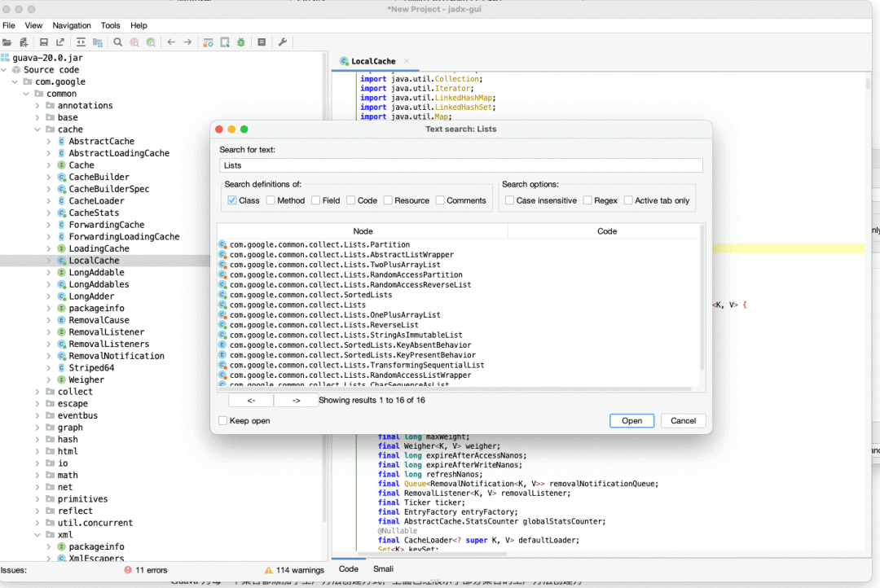Click the red errors icon in status bar
This screenshot has height=588, width=880.
128,570
